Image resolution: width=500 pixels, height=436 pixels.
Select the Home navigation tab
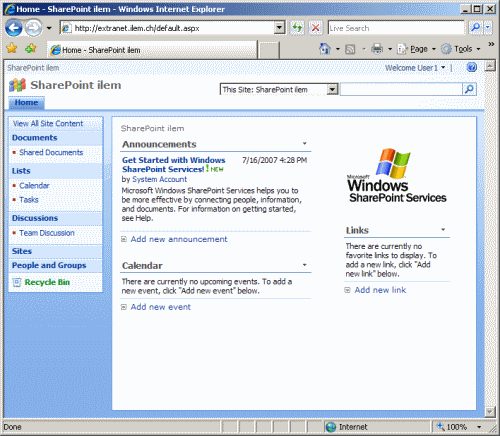point(26,103)
